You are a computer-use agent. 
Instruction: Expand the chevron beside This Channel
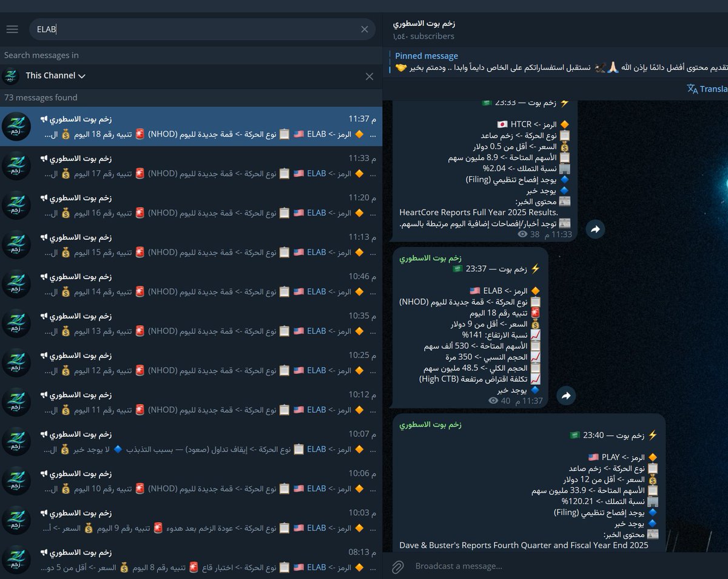(83, 76)
